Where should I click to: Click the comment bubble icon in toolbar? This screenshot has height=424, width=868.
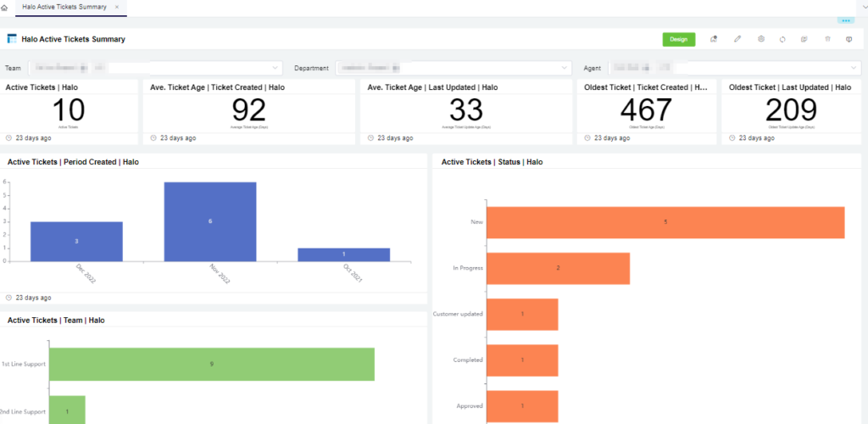point(849,39)
